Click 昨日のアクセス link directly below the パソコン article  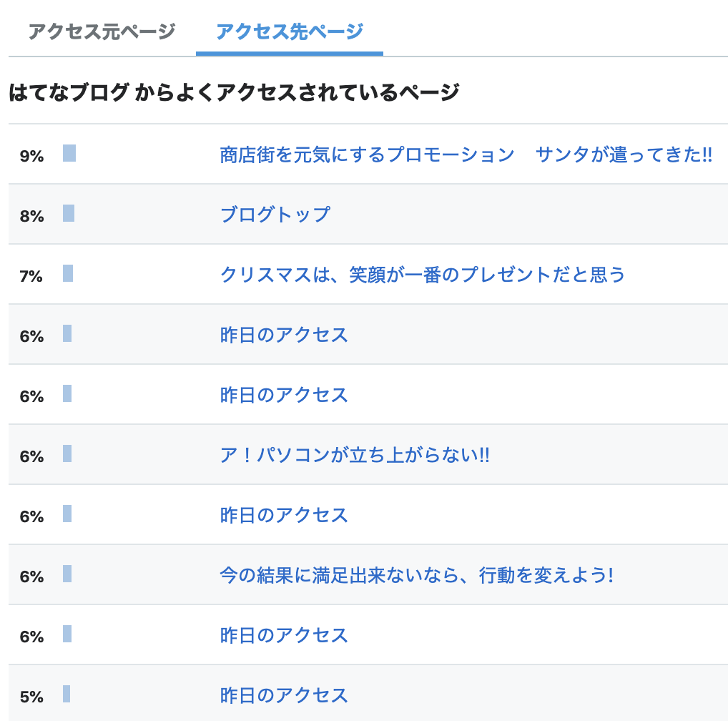tap(284, 515)
